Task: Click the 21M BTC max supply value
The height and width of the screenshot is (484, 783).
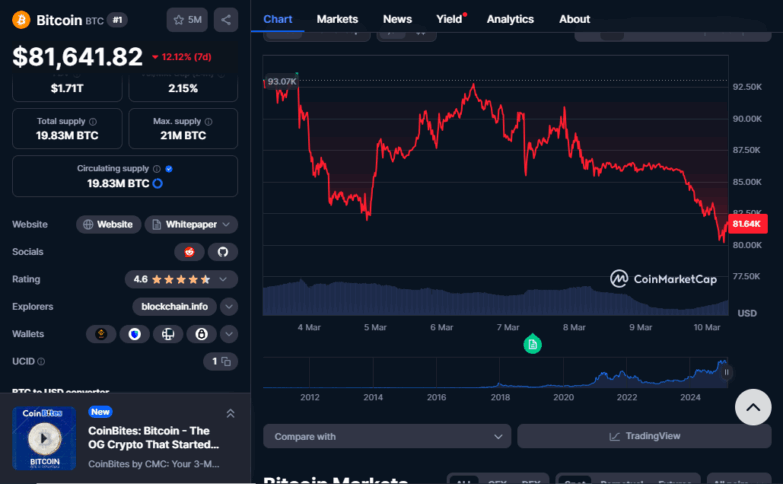Action: point(183,135)
